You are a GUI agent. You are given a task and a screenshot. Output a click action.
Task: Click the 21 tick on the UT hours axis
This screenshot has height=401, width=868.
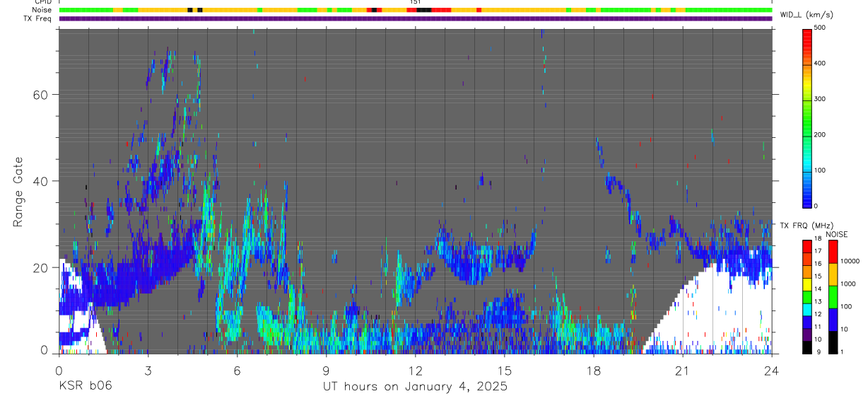[683, 371]
